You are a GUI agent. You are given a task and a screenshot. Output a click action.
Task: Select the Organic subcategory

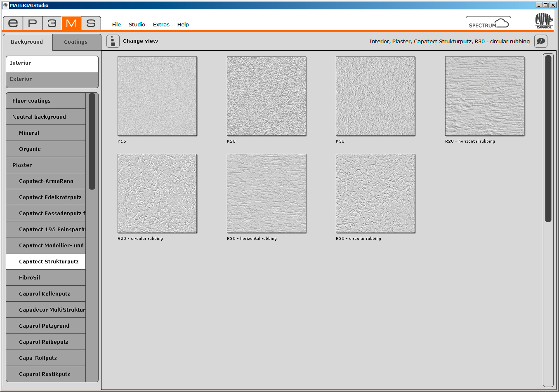click(x=46, y=149)
